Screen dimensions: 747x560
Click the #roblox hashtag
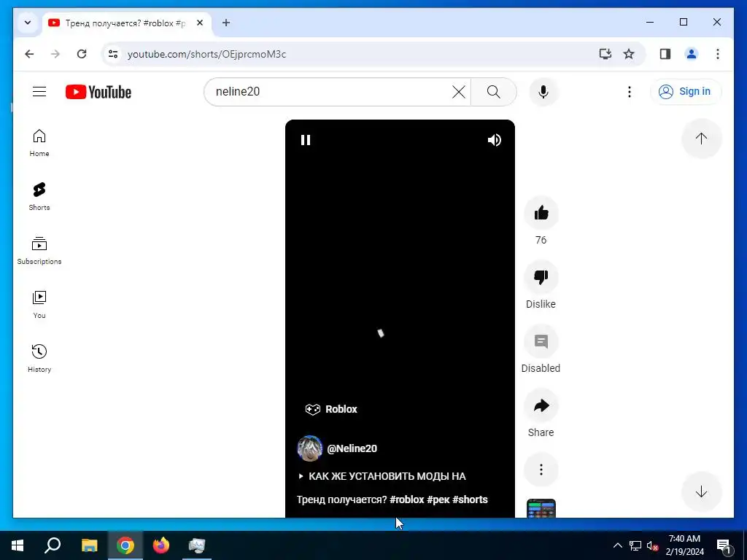(x=406, y=499)
